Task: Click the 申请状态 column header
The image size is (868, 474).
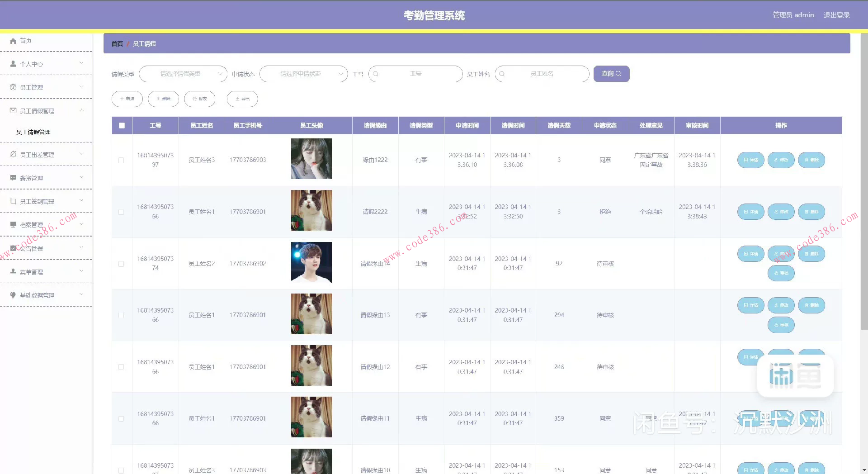Action: tap(605, 126)
